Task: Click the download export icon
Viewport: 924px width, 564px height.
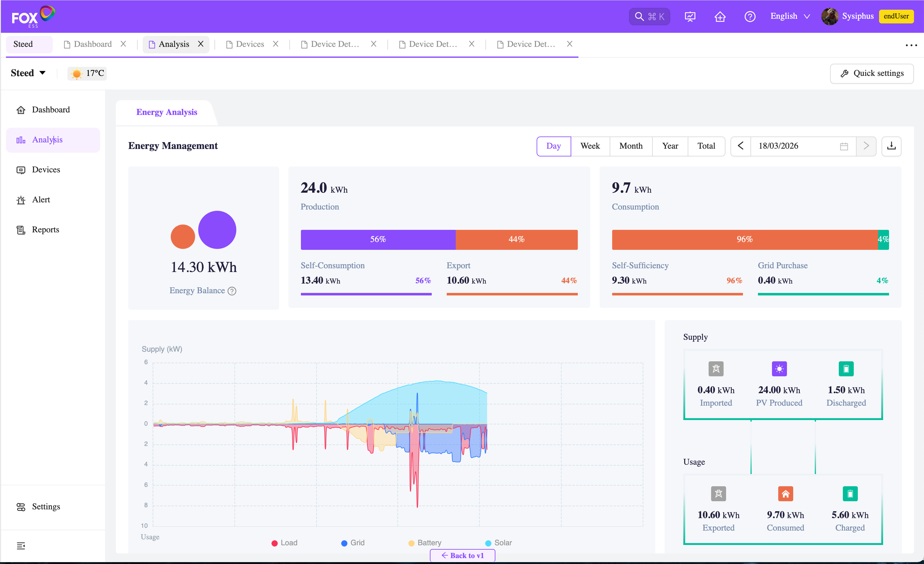Action: 891,146
